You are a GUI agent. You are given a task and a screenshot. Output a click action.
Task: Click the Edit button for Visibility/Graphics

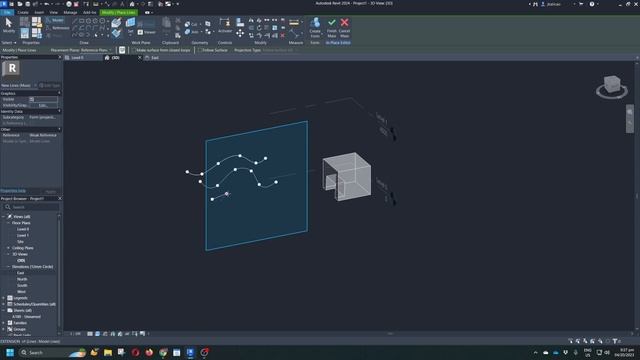[43, 105]
